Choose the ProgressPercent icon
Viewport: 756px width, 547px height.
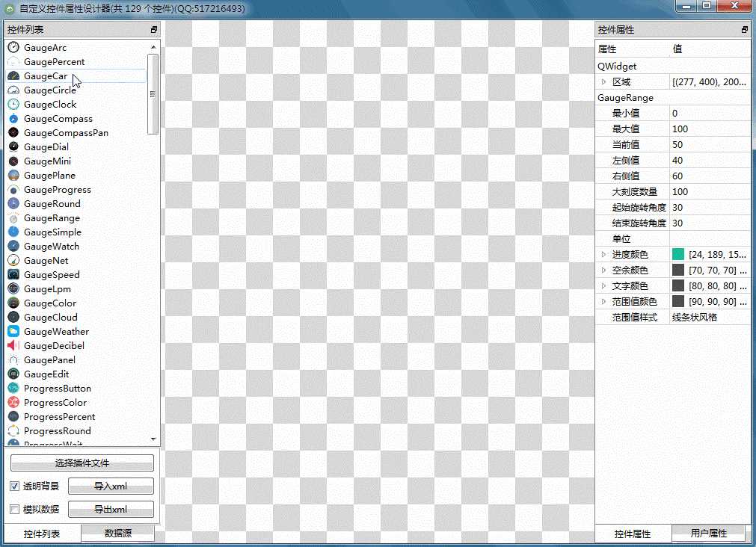click(13, 417)
